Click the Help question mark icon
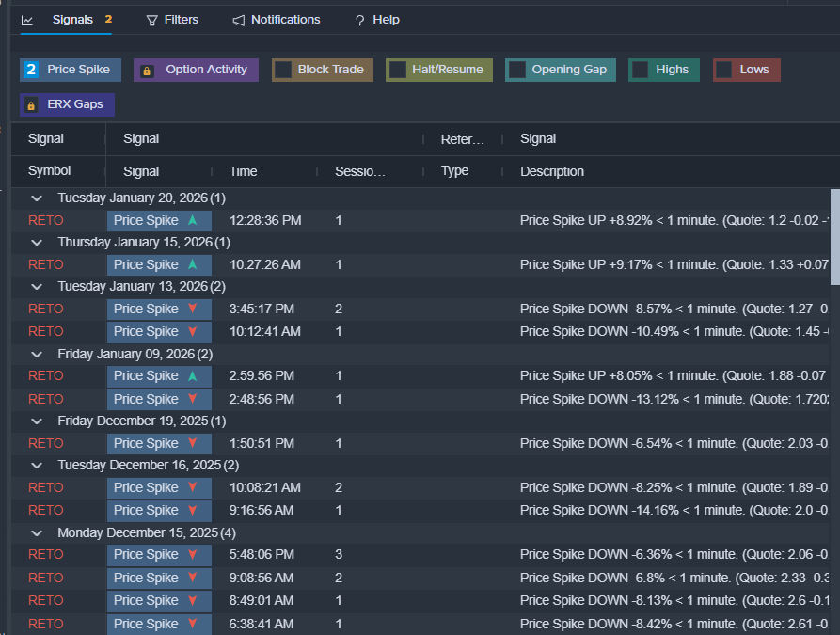 (x=359, y=20)
